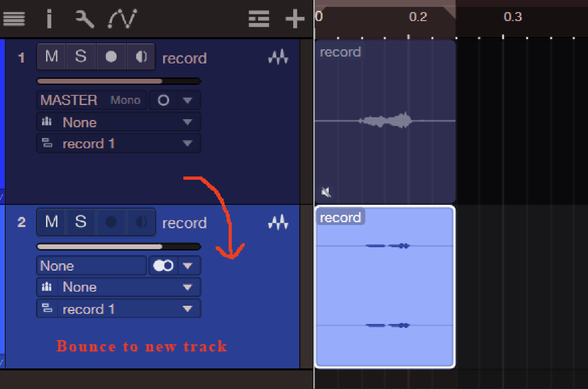Select the muted record clip on track 1
This screenshot has width=588, height=389.
click(x=385, y=121)
